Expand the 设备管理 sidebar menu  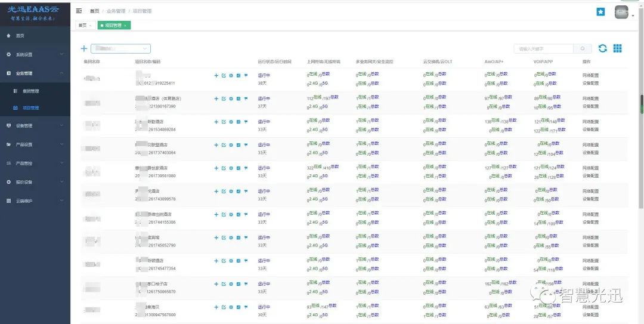tap(35, 125)
